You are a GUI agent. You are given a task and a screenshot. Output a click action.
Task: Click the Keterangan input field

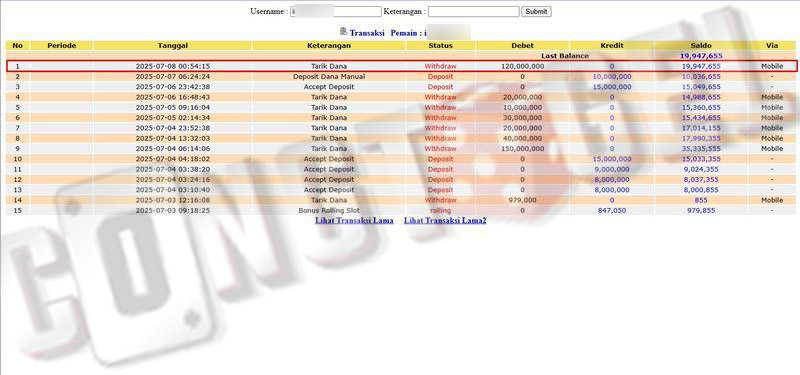(x=473, y=11)
